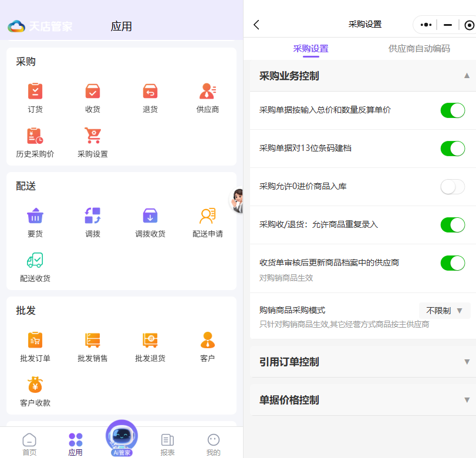
Task: Expand the 引用订单控制 section
Action: [x=467, y=362]
